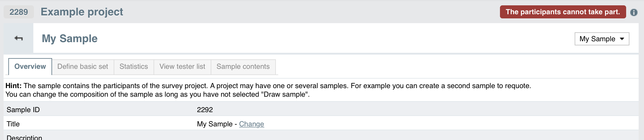The image size is (644, 140).
Task: Click the Change link next to the title
Action: click(x=251, y=124)
